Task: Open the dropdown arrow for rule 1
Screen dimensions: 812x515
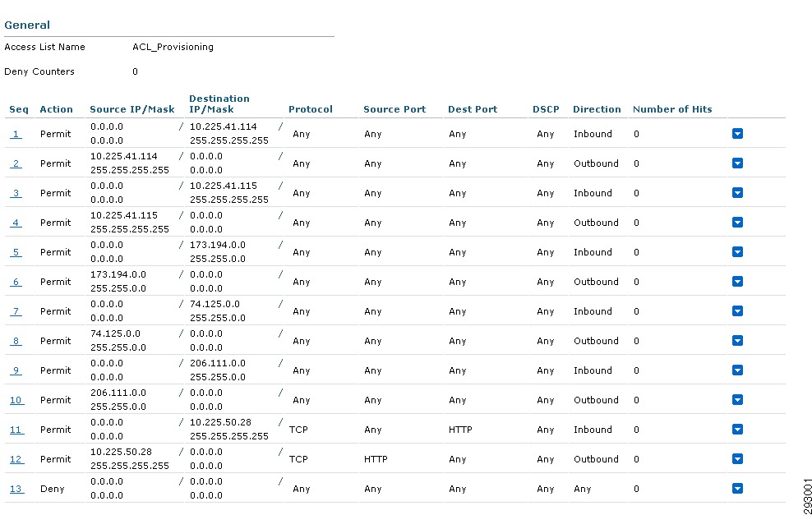Action: pos(737,134)
